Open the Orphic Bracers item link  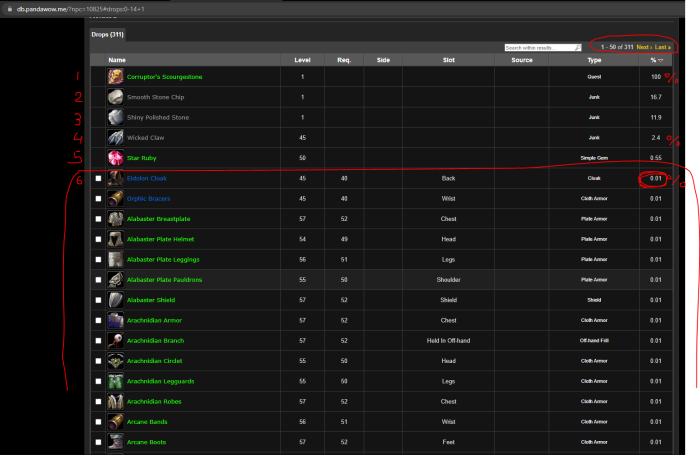[149, 198]
